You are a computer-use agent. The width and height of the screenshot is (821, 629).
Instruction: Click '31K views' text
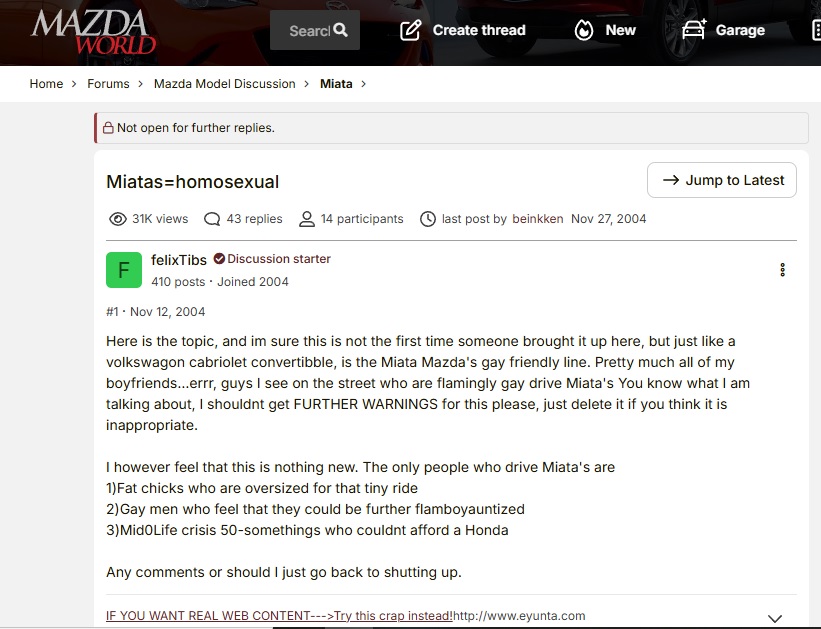click(160, 219)
